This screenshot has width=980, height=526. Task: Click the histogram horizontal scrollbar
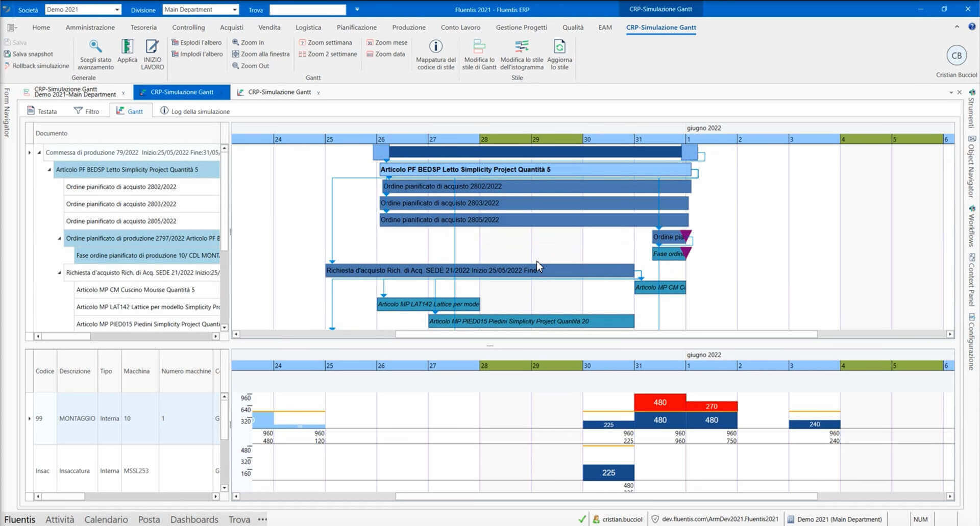point(606,496)
